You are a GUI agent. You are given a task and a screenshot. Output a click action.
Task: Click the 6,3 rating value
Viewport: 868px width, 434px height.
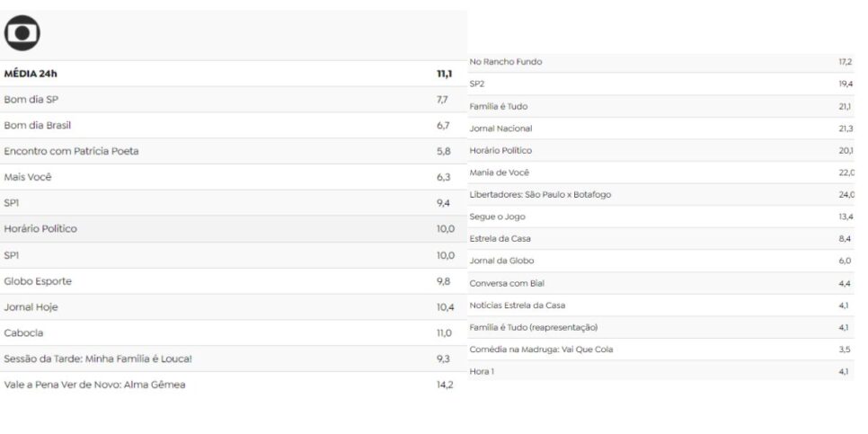click(443, 177)
